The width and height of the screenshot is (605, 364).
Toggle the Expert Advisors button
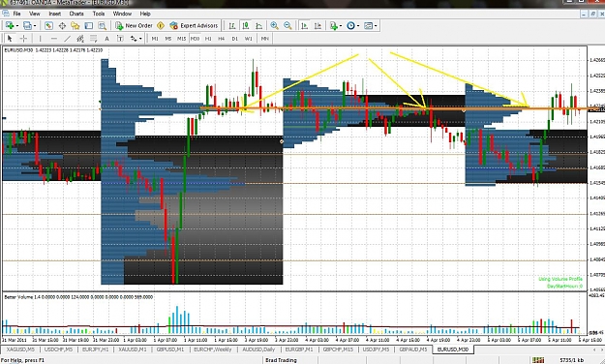click(x=194, y=25)
